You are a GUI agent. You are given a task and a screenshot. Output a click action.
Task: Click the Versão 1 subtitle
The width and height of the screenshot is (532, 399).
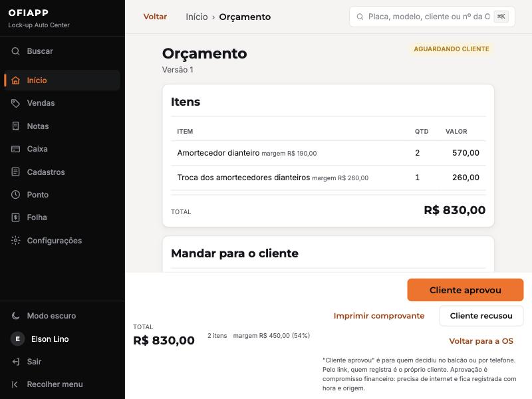[178, 70]
